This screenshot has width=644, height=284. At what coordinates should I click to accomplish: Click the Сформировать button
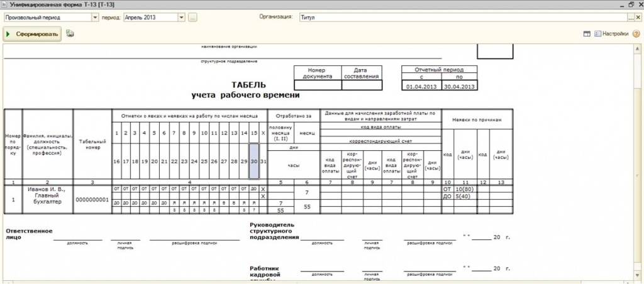coord(33,34)
